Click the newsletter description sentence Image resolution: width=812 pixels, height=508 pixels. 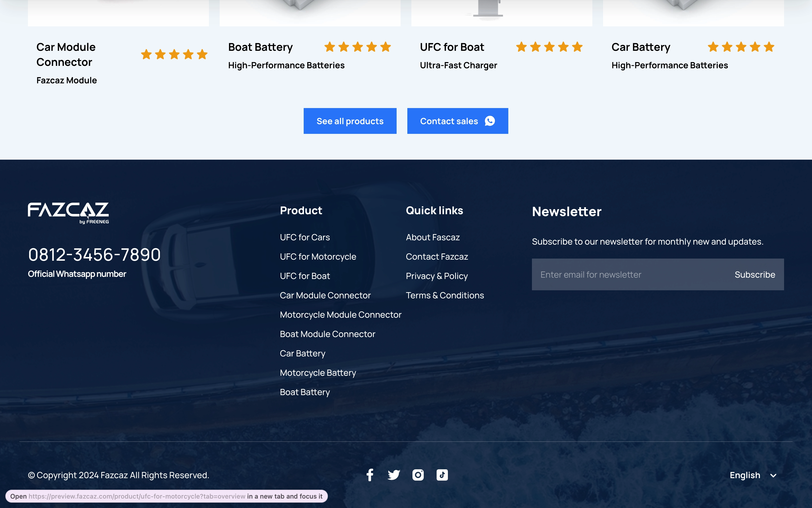pos(648,242)
